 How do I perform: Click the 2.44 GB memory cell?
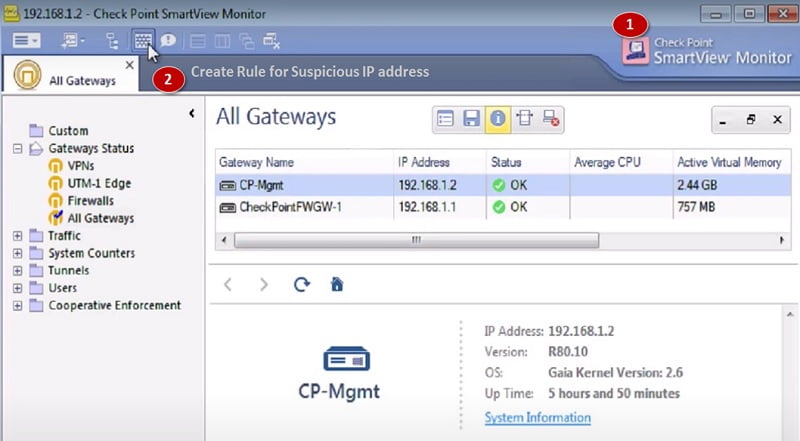pyautogui.click(x=697, y=185)
